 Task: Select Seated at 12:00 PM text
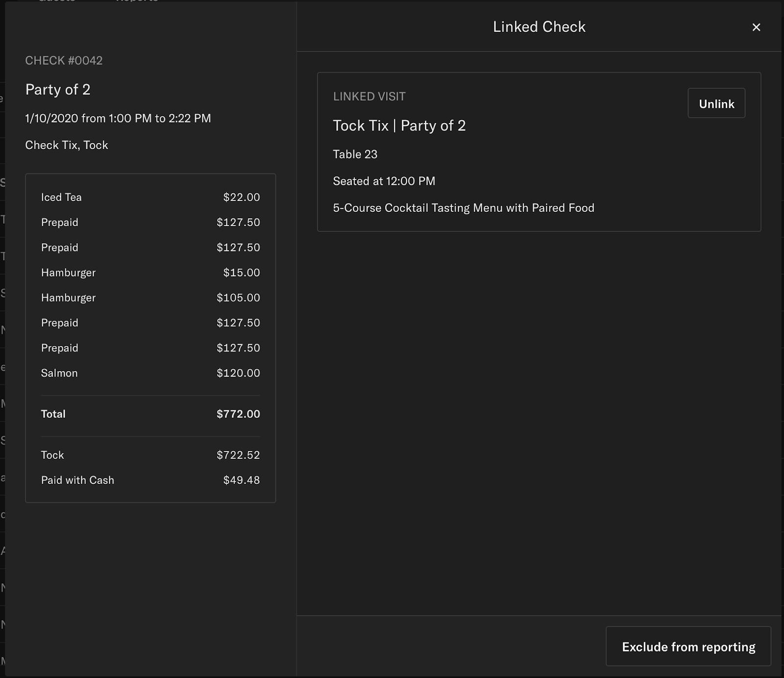click(384, 181)
